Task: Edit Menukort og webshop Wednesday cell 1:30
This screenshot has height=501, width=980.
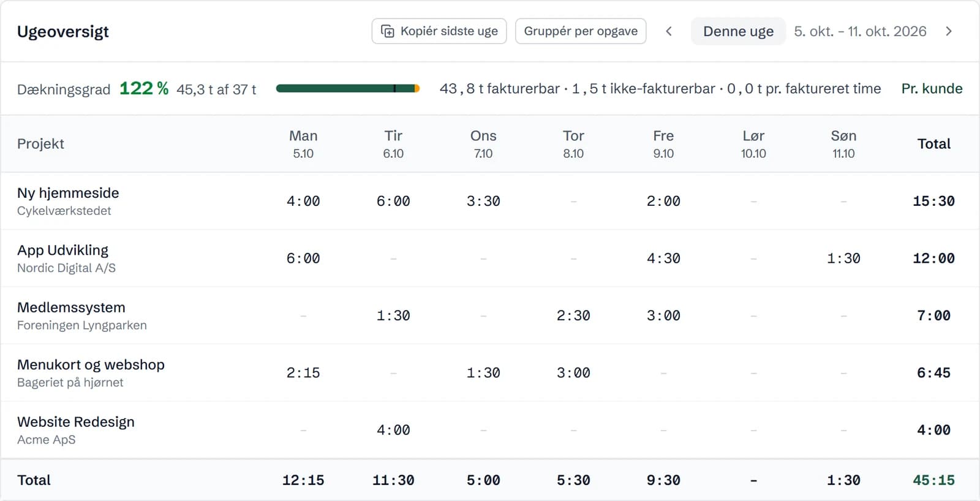Action: pos(483,372)
